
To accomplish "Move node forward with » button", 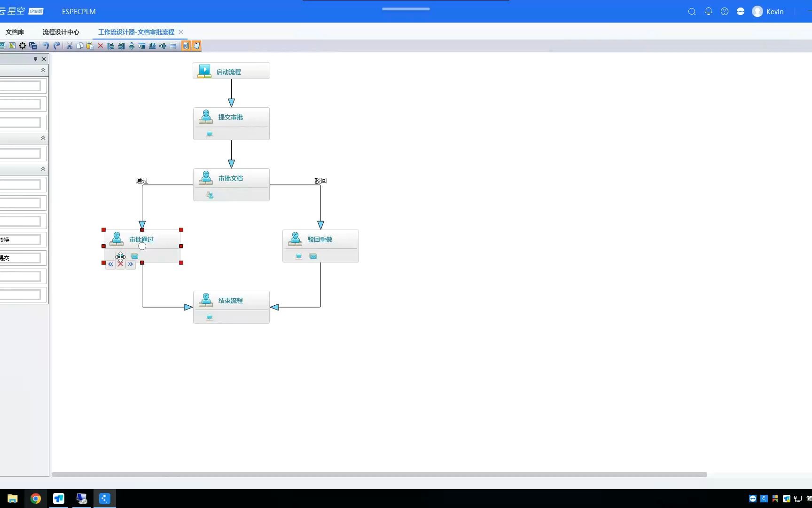I will [131, 264].
